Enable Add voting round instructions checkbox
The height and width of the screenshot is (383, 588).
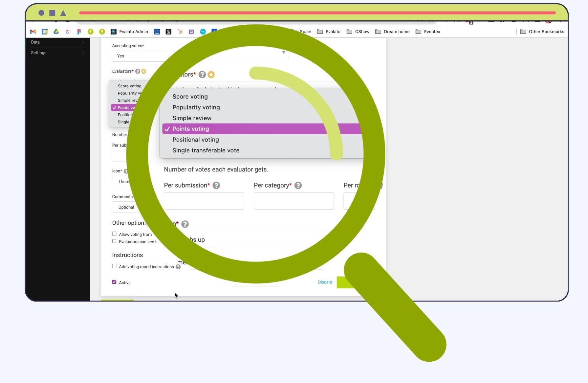click(114, 266)
